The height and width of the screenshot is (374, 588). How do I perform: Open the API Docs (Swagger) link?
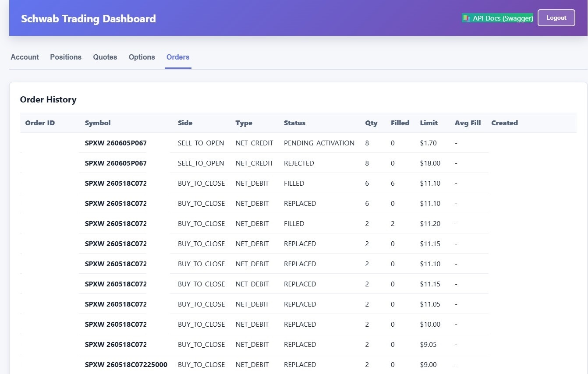[x=497, y=18]
